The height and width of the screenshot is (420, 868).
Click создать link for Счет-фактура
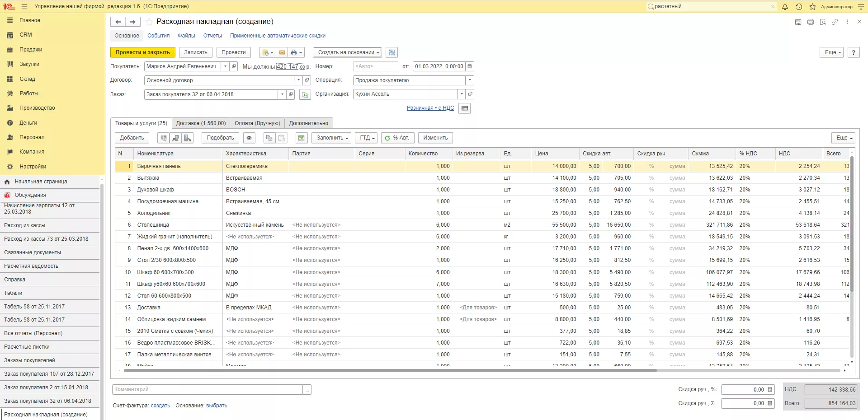point(160,406)
